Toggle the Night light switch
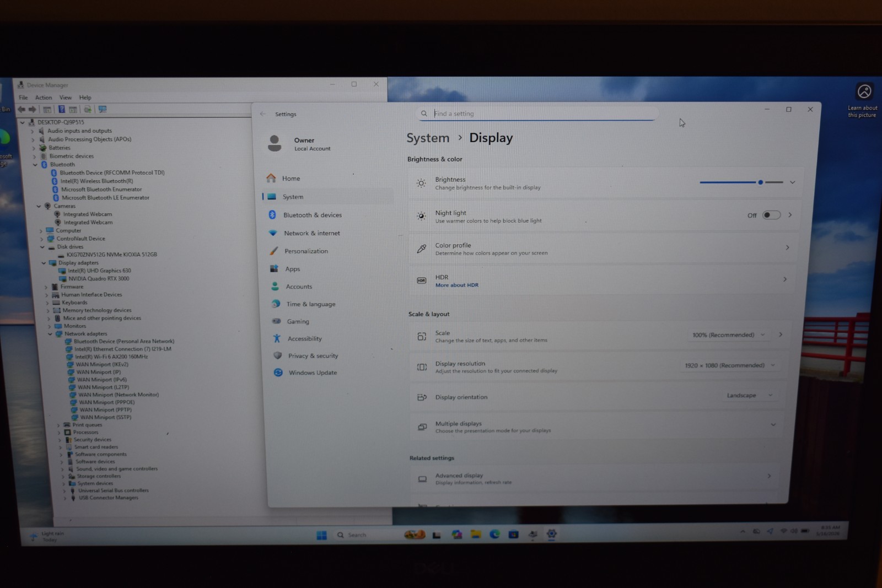882x588 pixels. click(771, 215)
